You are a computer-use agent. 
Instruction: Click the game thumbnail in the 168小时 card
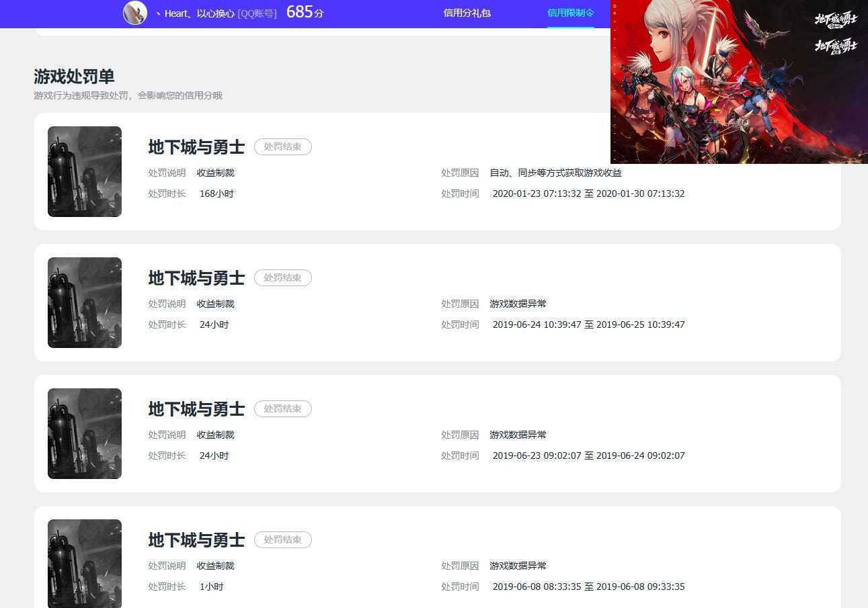click(x=85, y=171)
